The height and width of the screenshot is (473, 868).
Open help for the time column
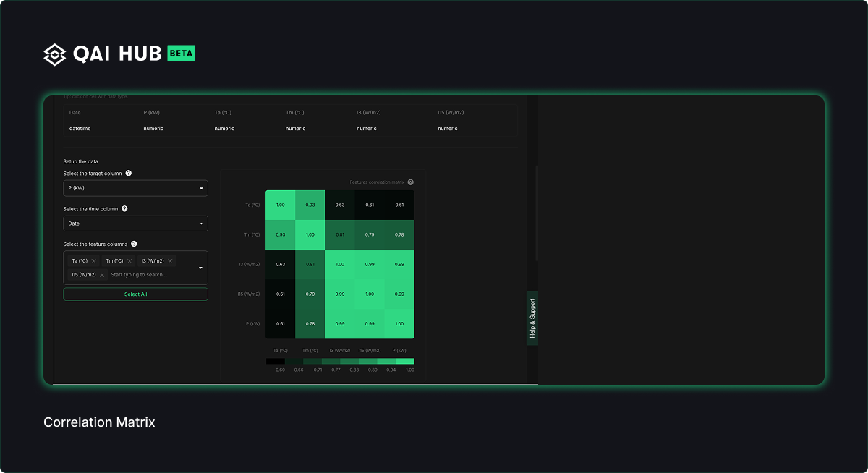pos(124,209)
